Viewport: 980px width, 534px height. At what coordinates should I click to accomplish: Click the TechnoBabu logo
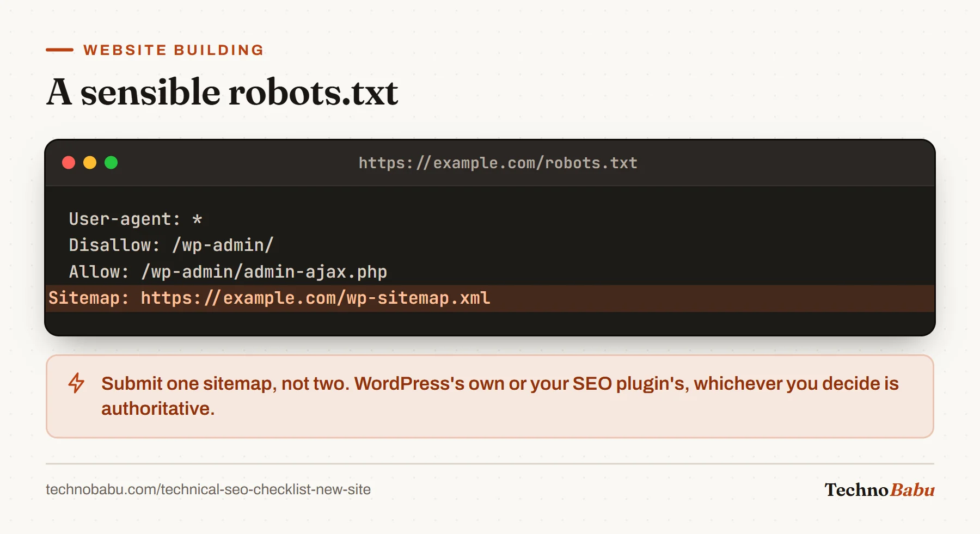point(879,490)
